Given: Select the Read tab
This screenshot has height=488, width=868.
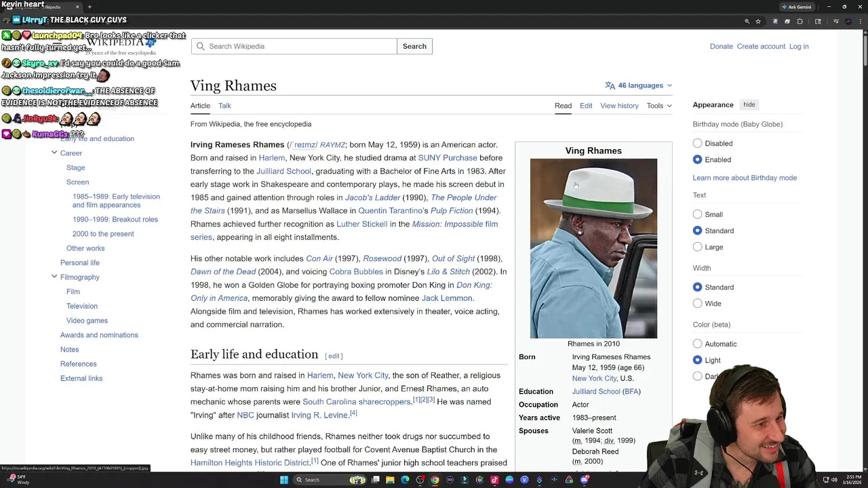Looking at the screenshot, I should pyautogui.click(x=563, y=106).
